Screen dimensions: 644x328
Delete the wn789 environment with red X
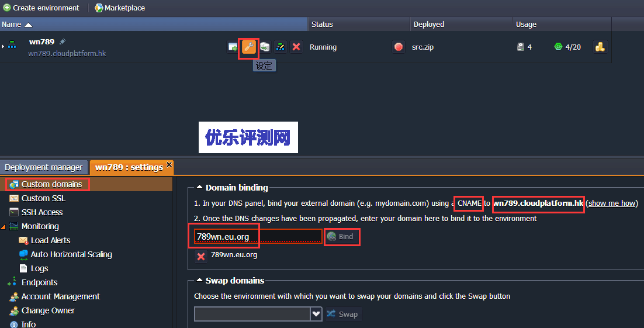296,47
